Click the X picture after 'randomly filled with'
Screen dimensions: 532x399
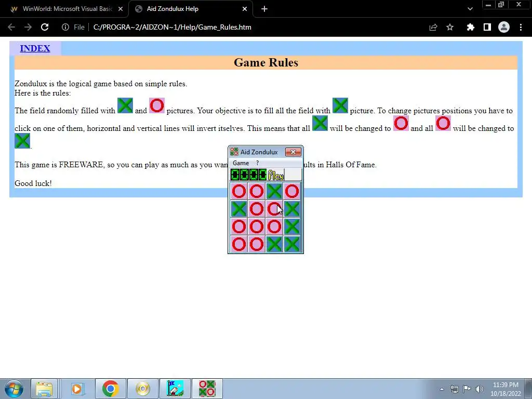click(x=125, y=105)
